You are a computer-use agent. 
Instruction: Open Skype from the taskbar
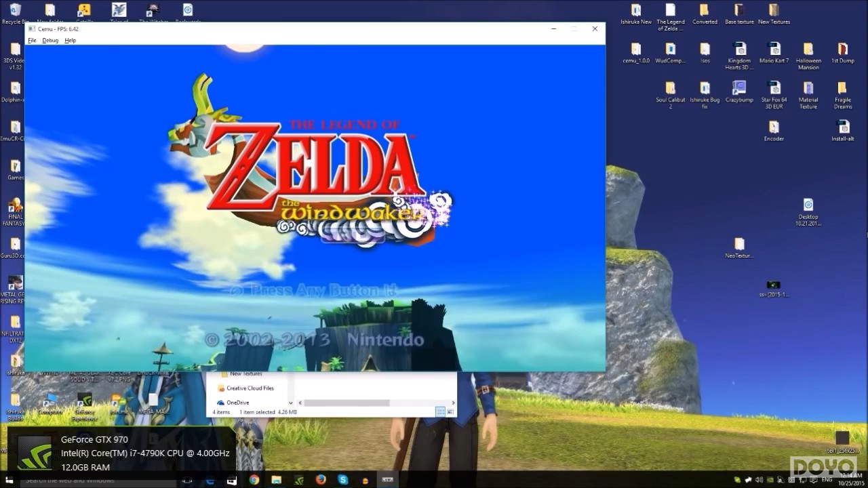[343, 480]
